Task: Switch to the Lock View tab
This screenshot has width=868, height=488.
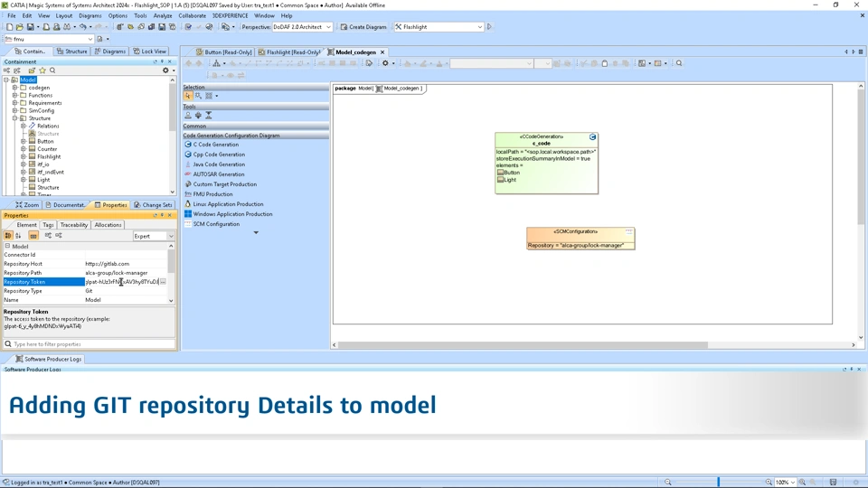Action: coord(149,51)
